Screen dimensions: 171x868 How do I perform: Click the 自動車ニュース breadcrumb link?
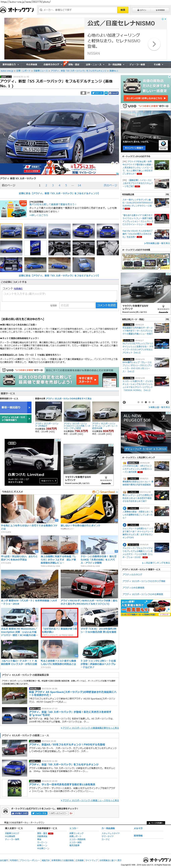click(x=41, y=71)
